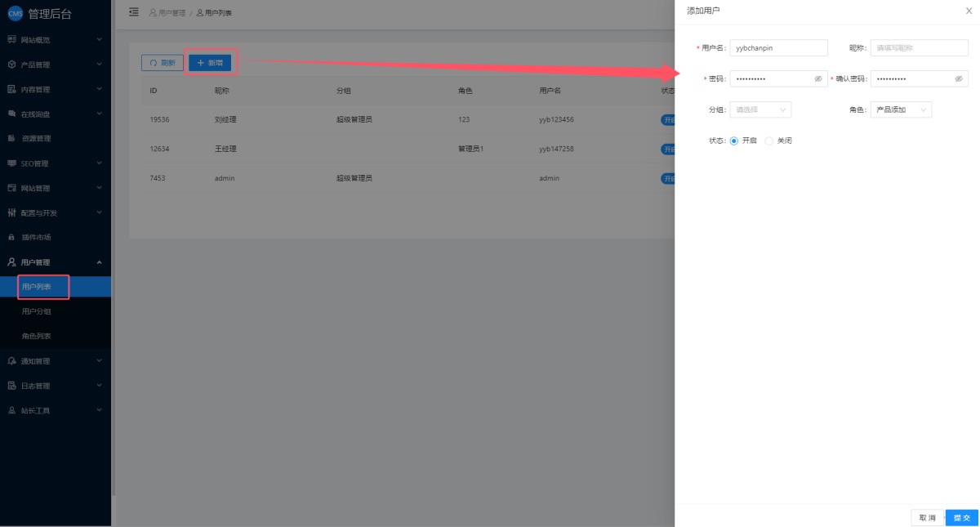Click the username yyb147258 cell
Viewport: 980px width, 527px height.
coord(556,149)
